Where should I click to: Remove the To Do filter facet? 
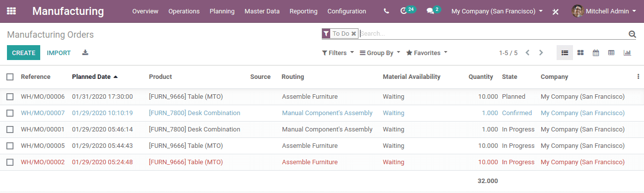354,34
